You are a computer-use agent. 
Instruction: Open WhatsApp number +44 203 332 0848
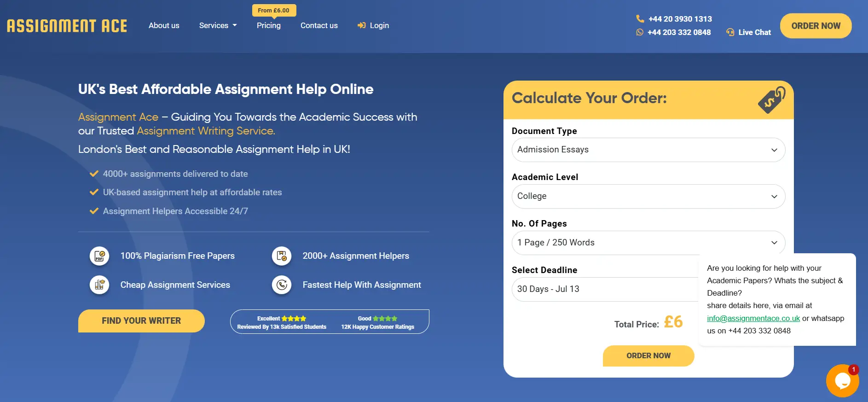[x=679, y=32]
